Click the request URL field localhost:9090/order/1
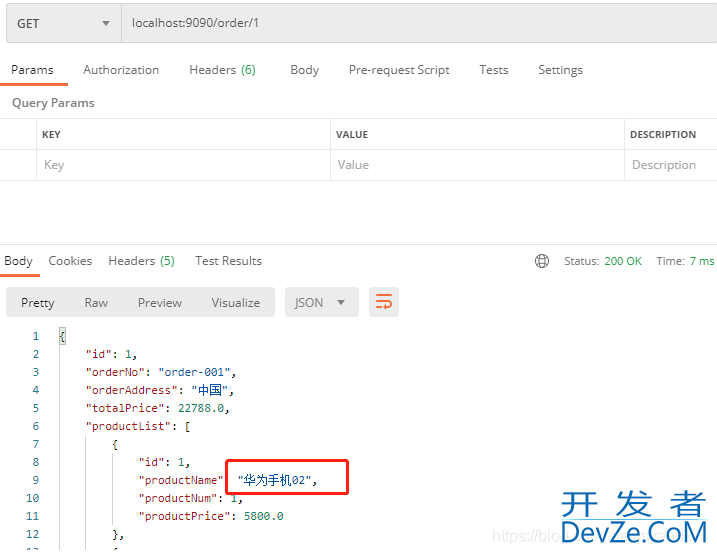Image resolution: width=717 pixels, height=554 pixels. pos(419,23)
